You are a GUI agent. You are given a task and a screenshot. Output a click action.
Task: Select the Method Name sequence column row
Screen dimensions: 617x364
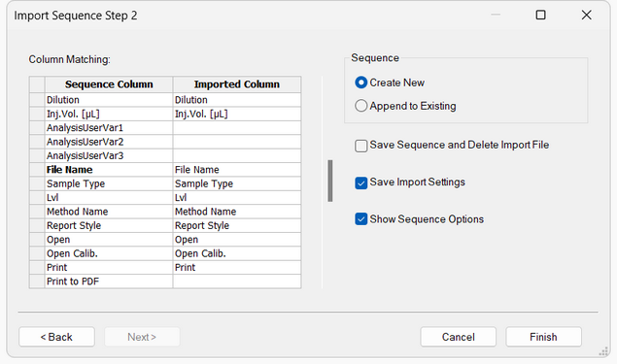(109, 212)
